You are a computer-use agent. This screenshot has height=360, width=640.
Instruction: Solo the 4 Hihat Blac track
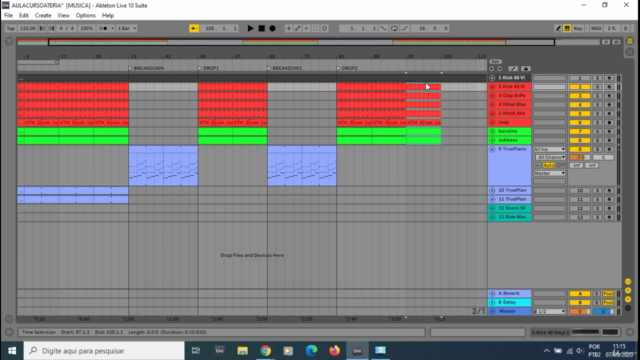(x=597, y=104)
